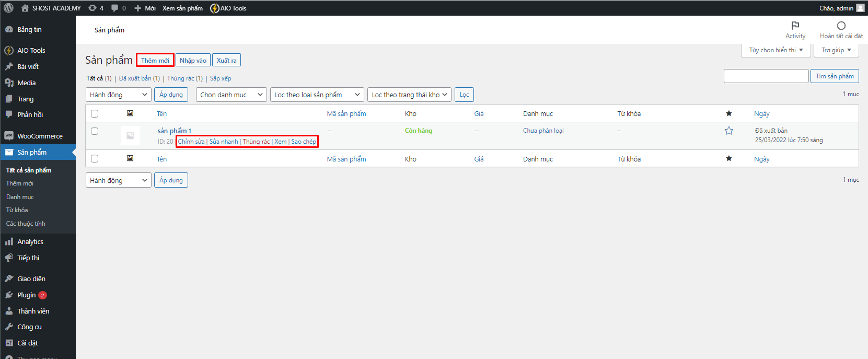Open the Sắp xếp sorting view
The image size is (868, 359).
pyautogui.click(x=221, y=78)
